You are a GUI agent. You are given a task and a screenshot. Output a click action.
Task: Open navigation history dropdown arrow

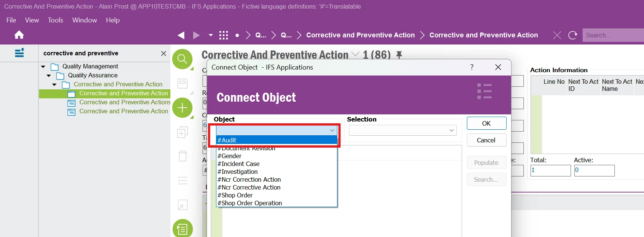coord(210,35)
